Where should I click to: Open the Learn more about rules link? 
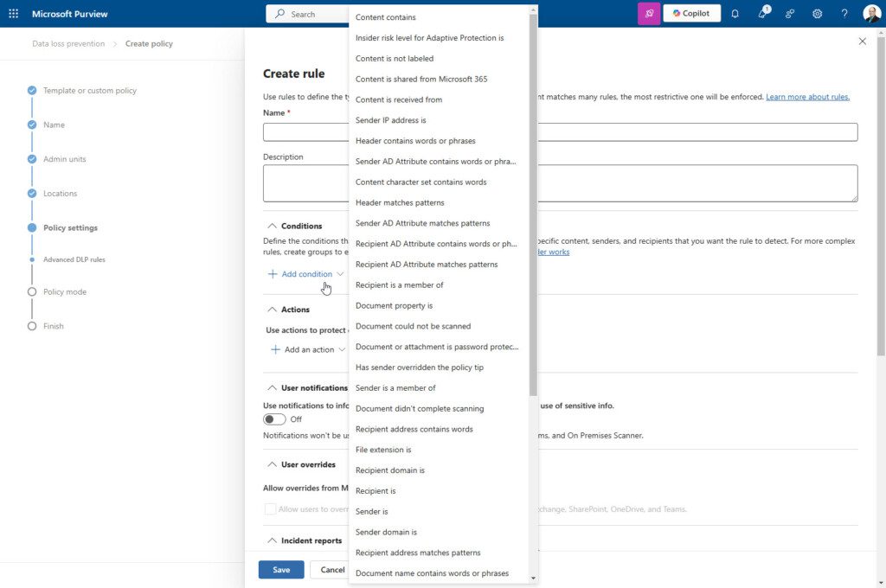807,97
